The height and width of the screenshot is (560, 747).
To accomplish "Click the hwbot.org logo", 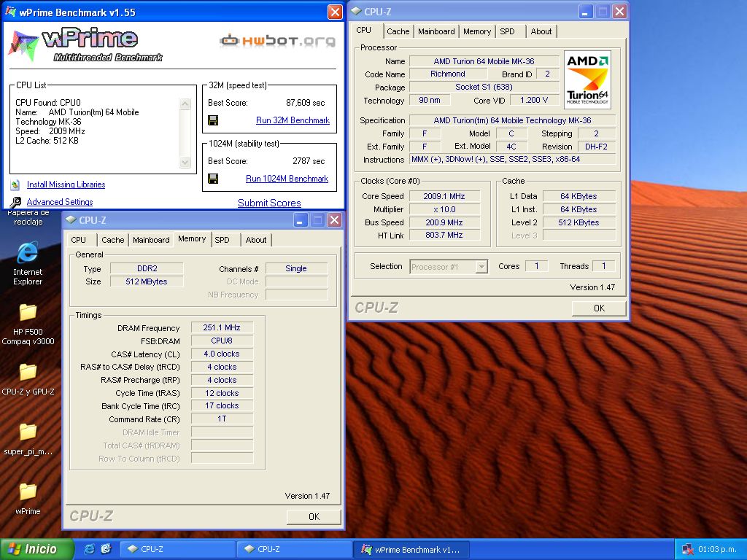I will pyautogui.click(x=277, y=41).
